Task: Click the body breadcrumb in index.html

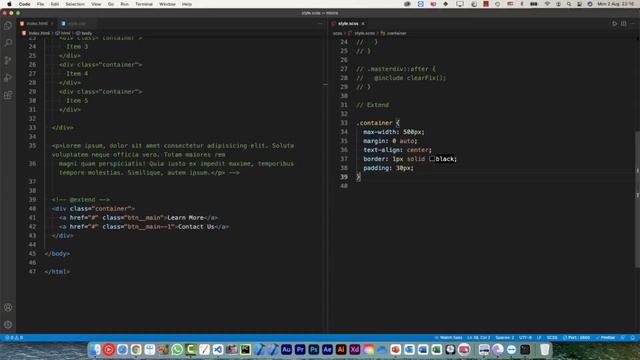Action: (84, 33)
